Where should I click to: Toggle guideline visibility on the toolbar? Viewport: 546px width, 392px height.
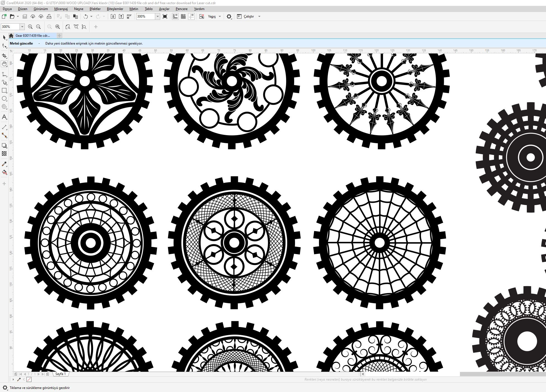(x=191, y=16)
